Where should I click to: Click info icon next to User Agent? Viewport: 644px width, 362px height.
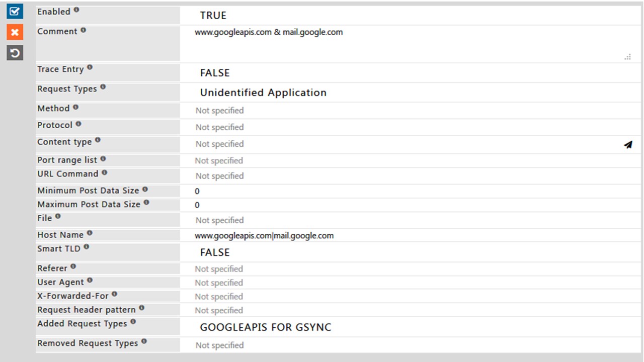pos(90,281)
